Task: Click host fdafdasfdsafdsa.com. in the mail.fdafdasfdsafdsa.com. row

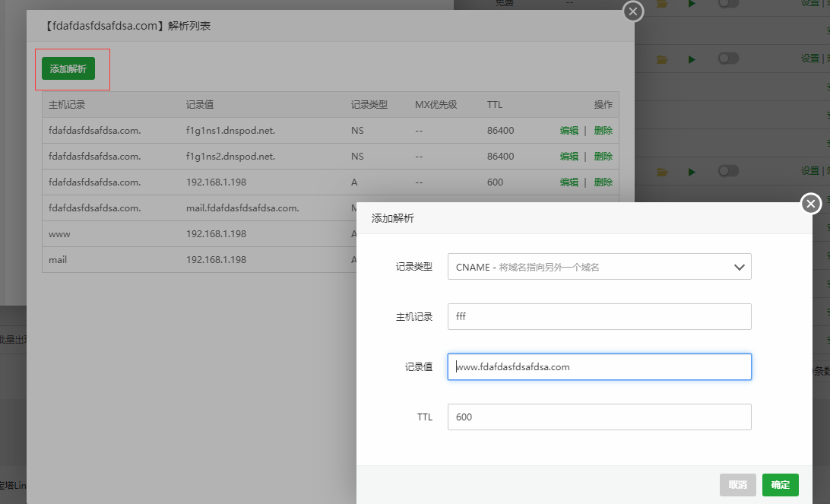Action: (95, 208)
